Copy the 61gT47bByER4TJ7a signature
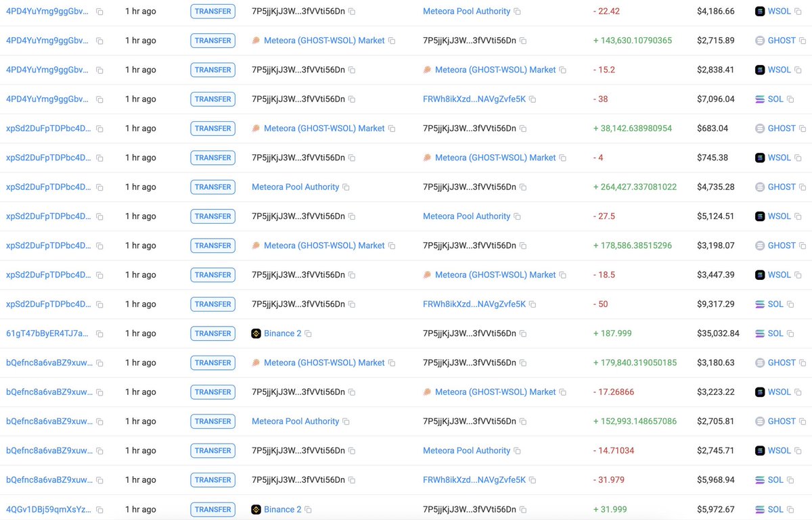The image size is (812, 520). point(99,333)
